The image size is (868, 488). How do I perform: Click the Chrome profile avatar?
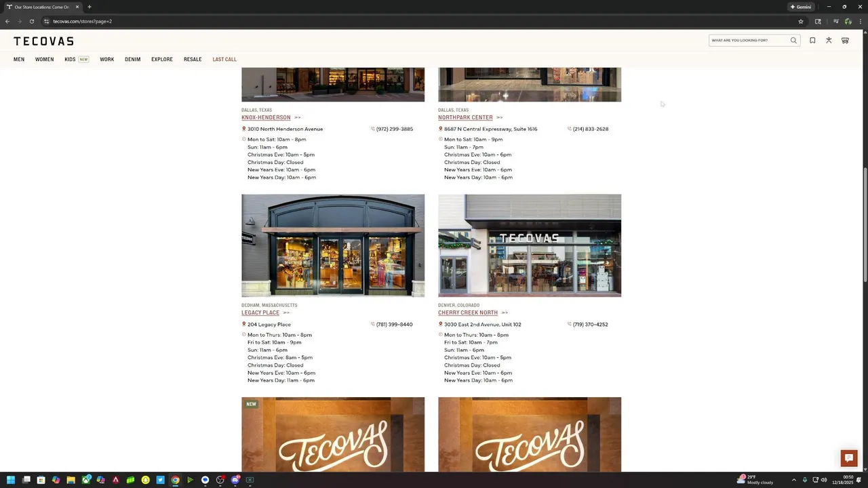point(848,21)
